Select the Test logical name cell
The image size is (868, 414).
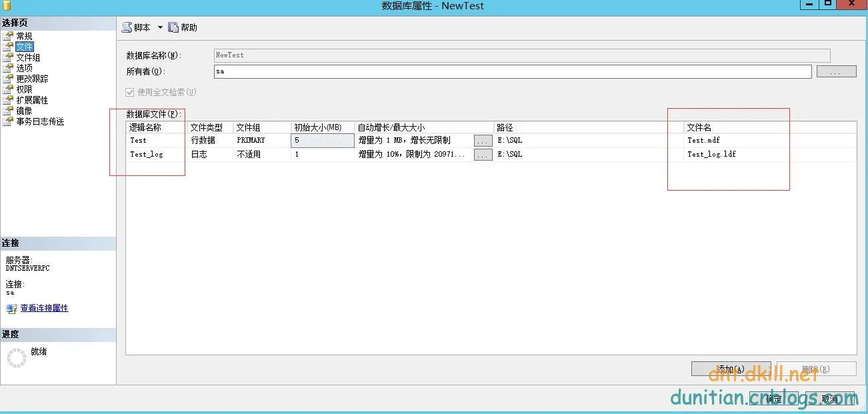(x=157, y=141)
